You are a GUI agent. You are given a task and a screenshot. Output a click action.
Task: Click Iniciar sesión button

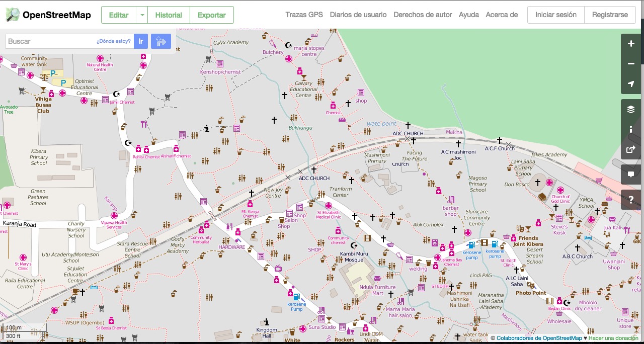point(556,15)
